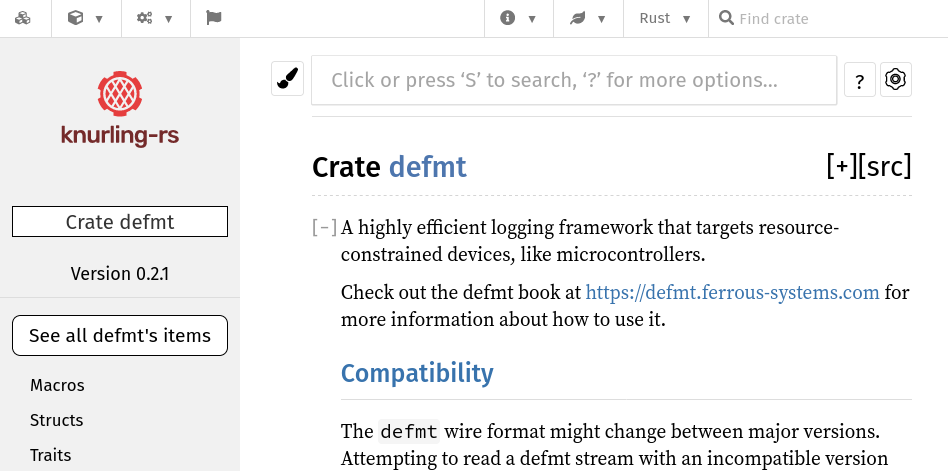Open the leaf icon dropdown menu
948x471 pixels.
point(588,18)
